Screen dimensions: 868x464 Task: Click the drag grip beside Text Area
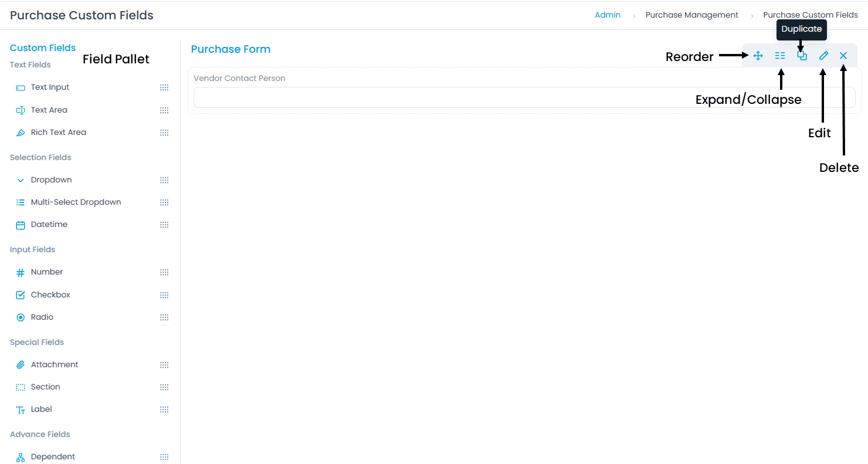[x=164, y=110]
